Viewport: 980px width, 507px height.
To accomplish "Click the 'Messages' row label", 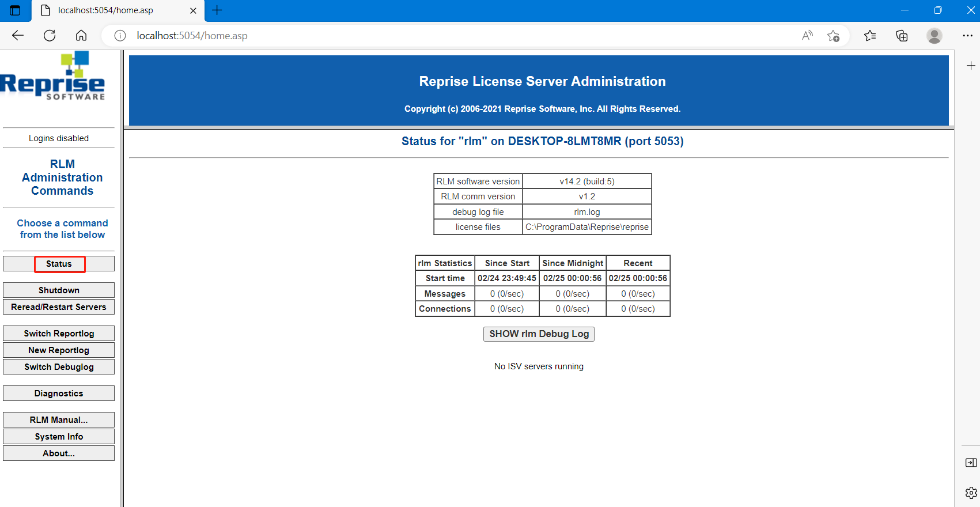I will 445,294.
